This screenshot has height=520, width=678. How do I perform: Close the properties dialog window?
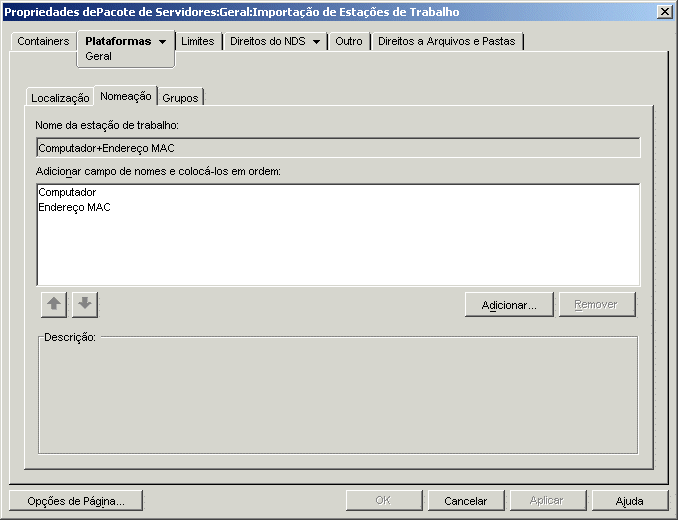tap(665, 12)
